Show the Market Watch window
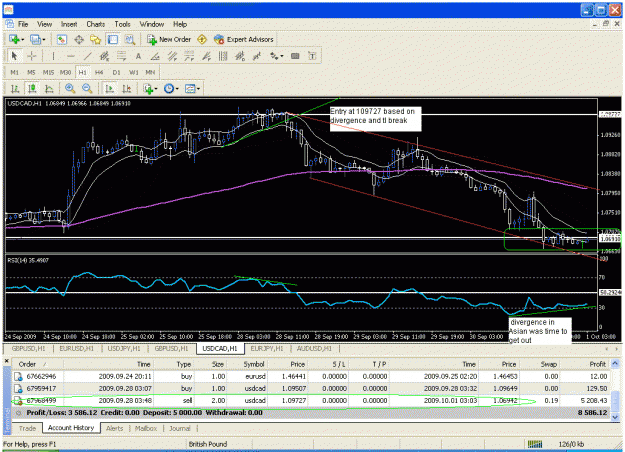The width and height of the screenshot is (625, 452). [x=61, y=39]
